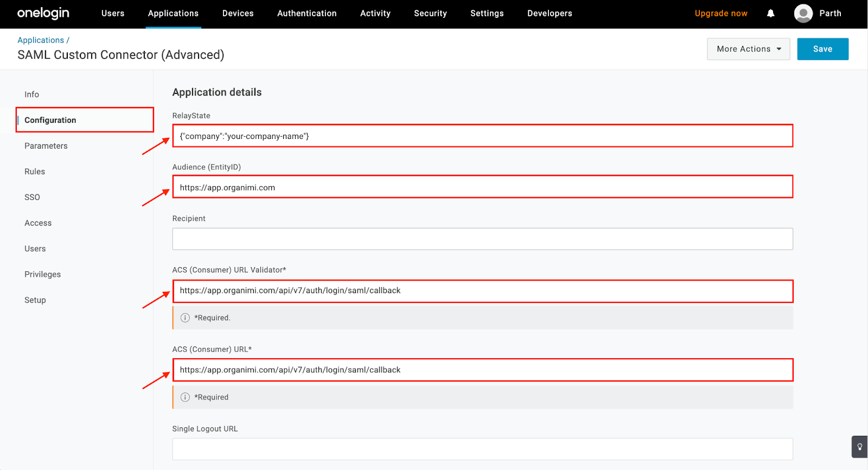The width and height of the screenshot is (868, 470).
Task: Open the Applications top menu
Action: coord(173,14)
